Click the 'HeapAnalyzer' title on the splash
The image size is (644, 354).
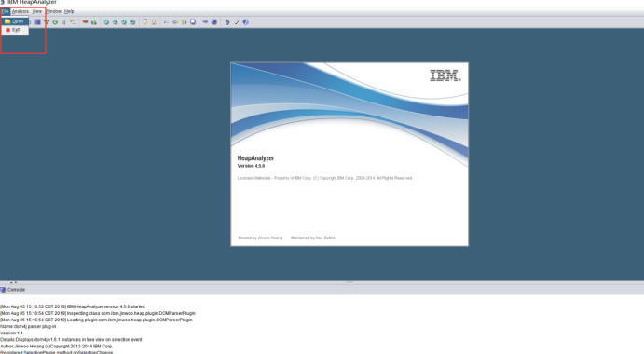[255, 158]
